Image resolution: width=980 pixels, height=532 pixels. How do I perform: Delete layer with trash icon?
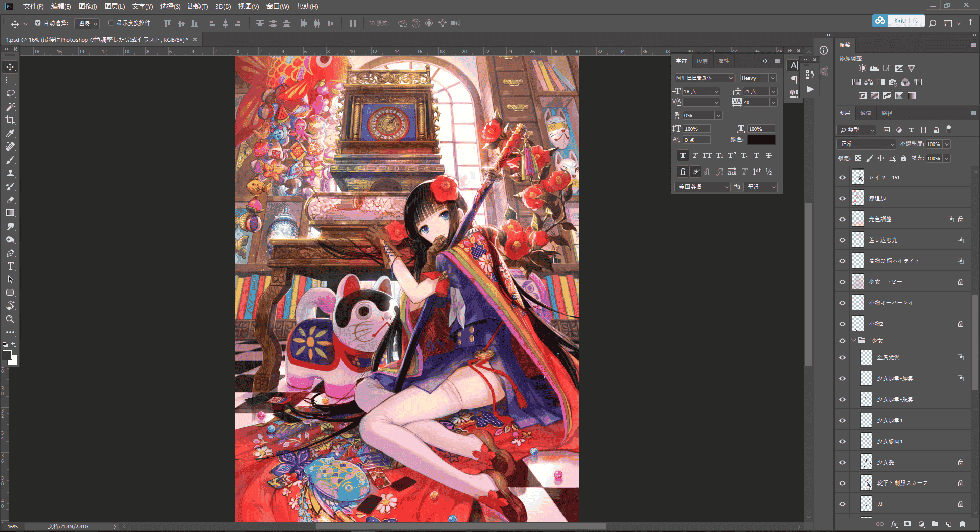click(x=962, y=524)
